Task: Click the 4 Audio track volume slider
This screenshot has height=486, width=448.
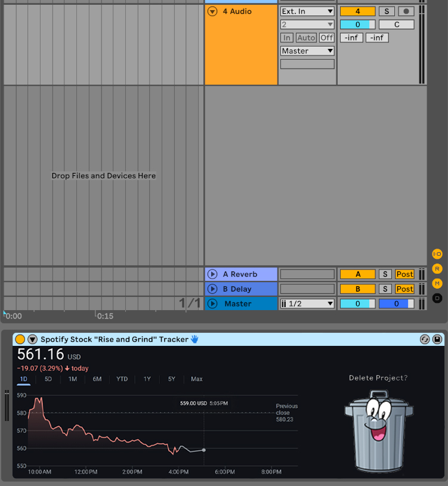Action: [x=357, y=24]
